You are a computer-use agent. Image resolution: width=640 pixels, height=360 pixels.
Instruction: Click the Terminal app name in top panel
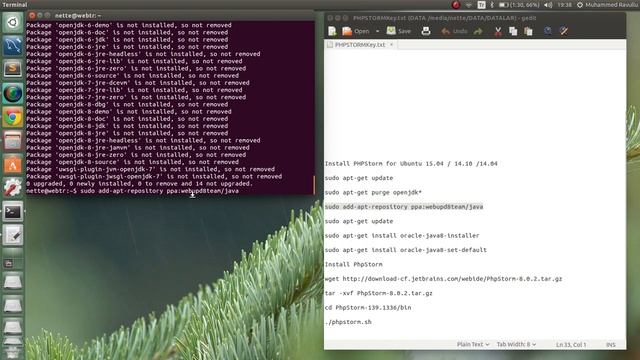tap(15, 4)
